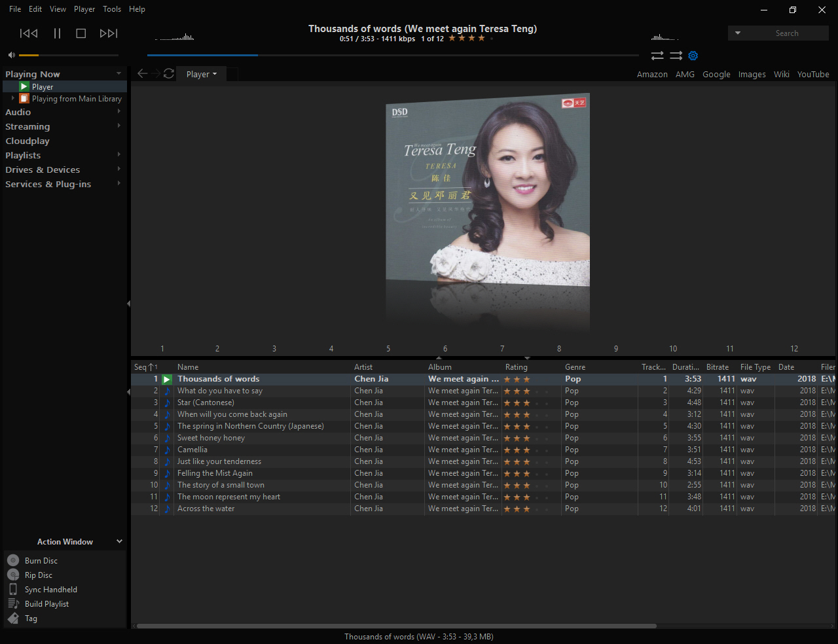Expand the Playing Now section

(x=118, y=73)
